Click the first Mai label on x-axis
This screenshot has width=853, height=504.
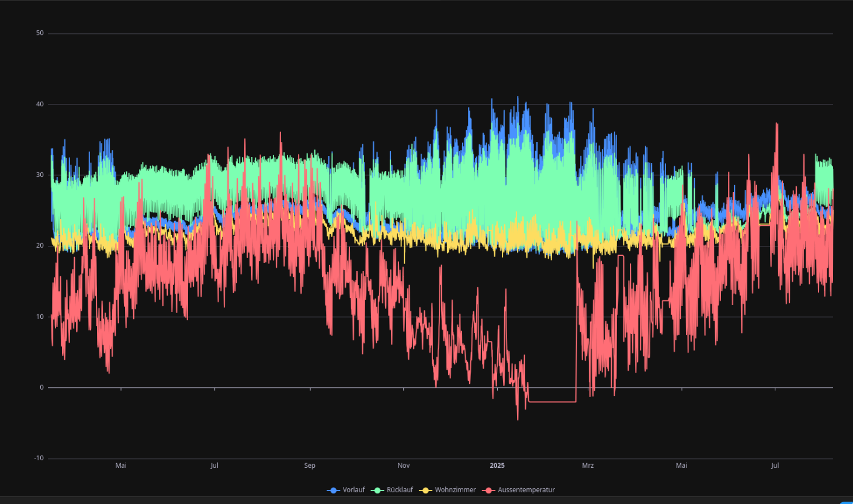(x=121, y=465)
